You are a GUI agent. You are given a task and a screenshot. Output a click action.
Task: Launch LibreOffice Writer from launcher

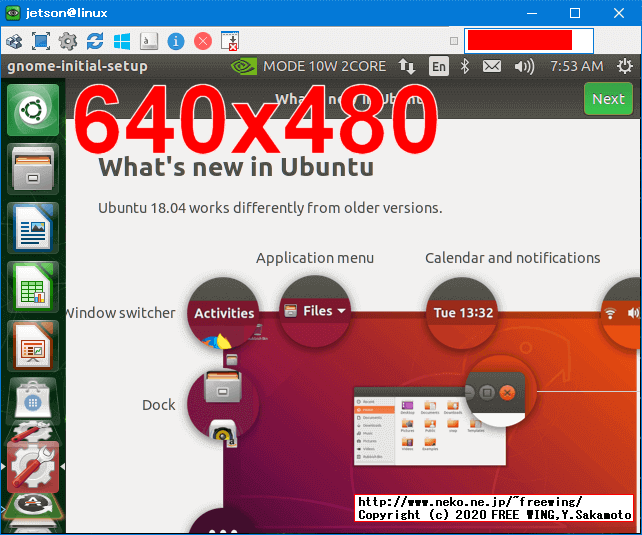tap(33, 228)
